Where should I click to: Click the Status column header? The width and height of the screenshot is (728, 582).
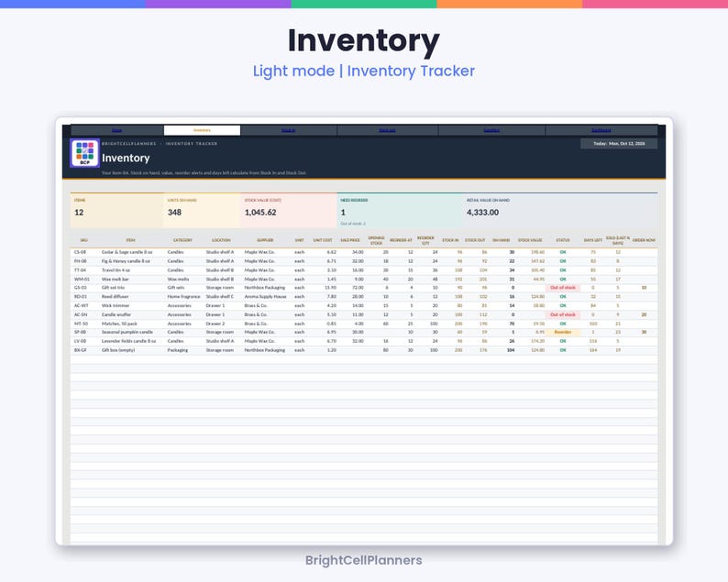(x=563, y=240)
